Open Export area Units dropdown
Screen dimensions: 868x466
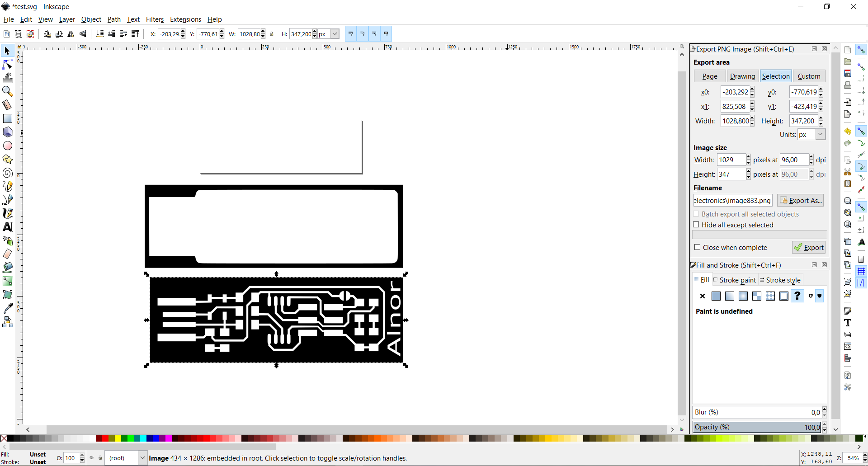[821, 134]
